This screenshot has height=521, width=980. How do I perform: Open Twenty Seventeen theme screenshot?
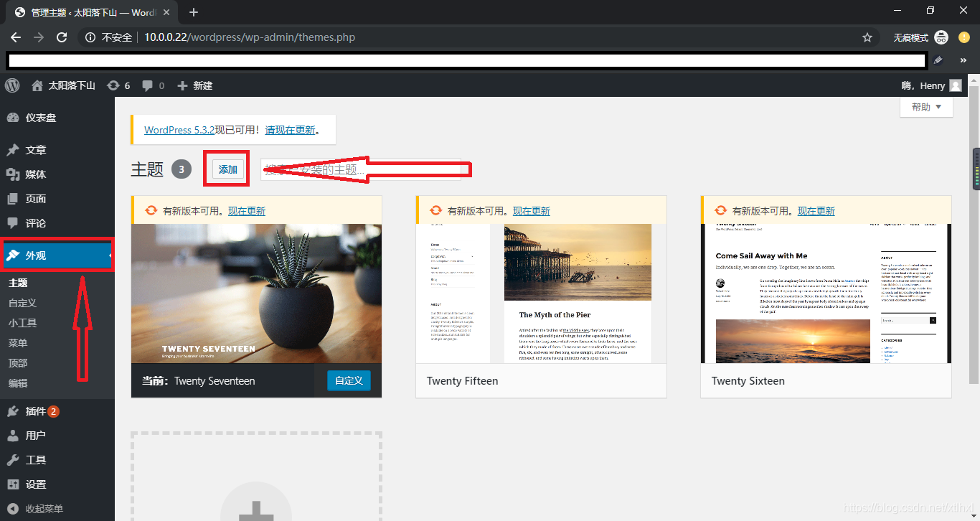click(x=256, y=294)
